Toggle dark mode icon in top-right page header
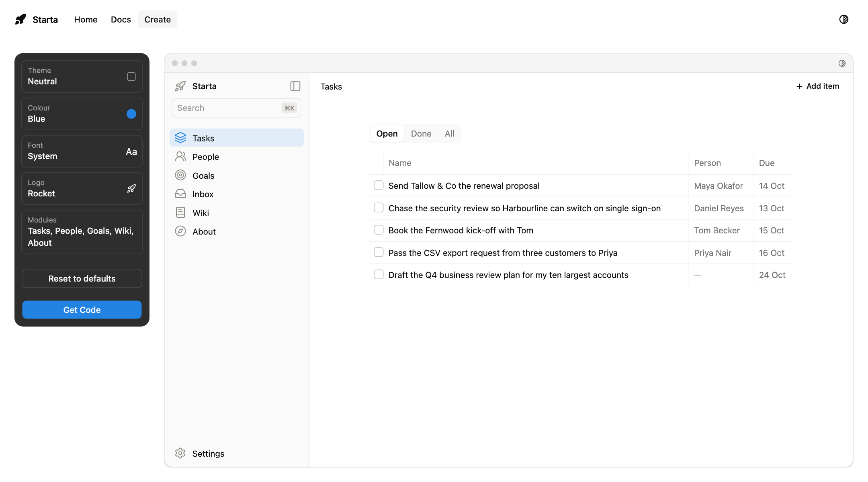The width and height of the screenshot is (868, 482). point(843,19)
